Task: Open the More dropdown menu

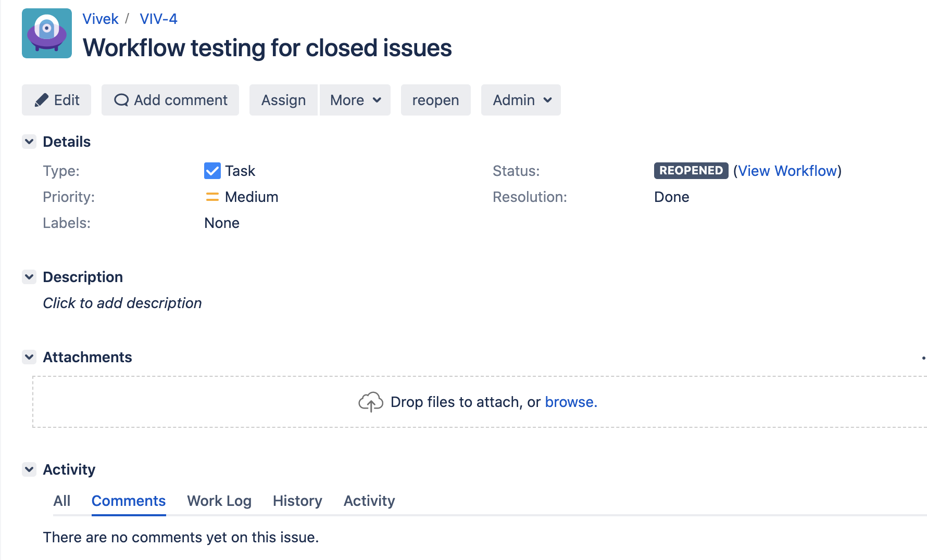Action: (355, 100)
